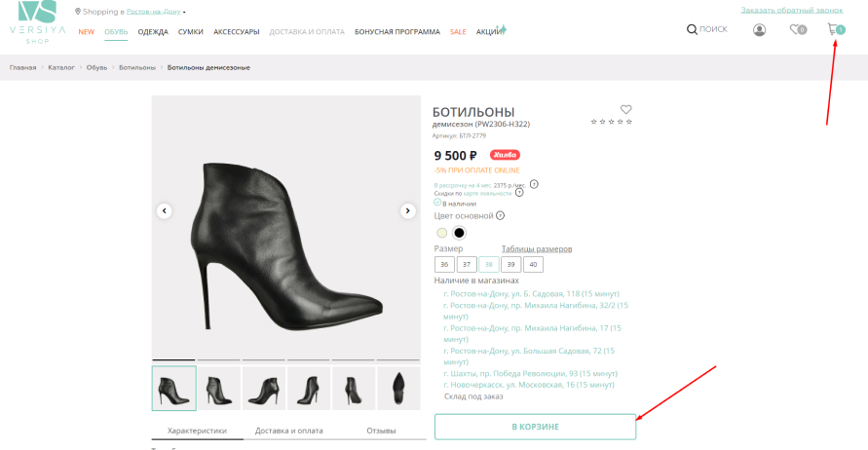Screen dimensions: 868x450
Task: Switch to the Отзывы tab
Action: [x=380, y=431]
